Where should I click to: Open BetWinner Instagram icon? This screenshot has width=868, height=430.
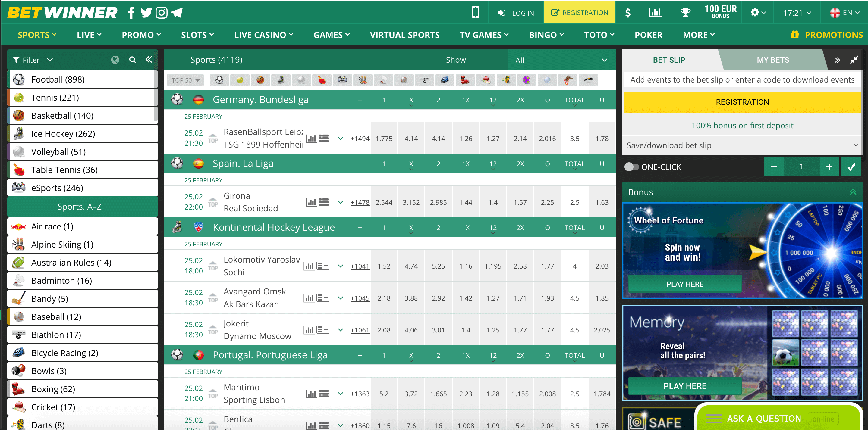(x=162, y=13)
